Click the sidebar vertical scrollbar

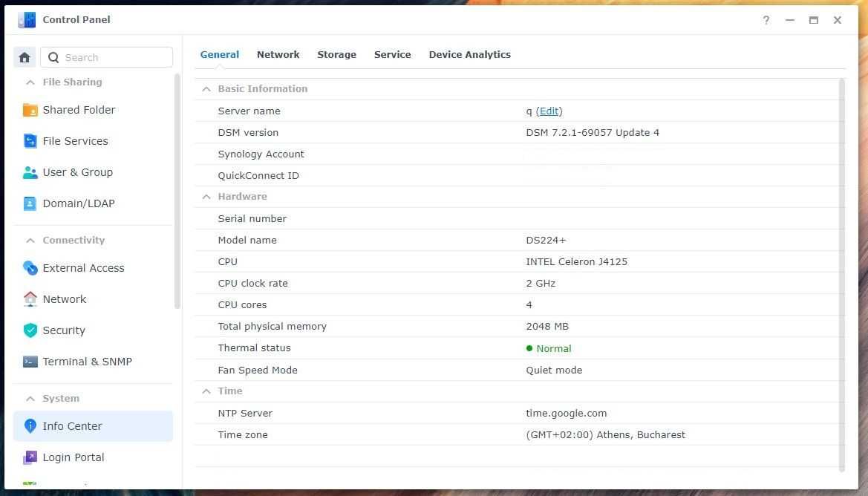[177, 191]
